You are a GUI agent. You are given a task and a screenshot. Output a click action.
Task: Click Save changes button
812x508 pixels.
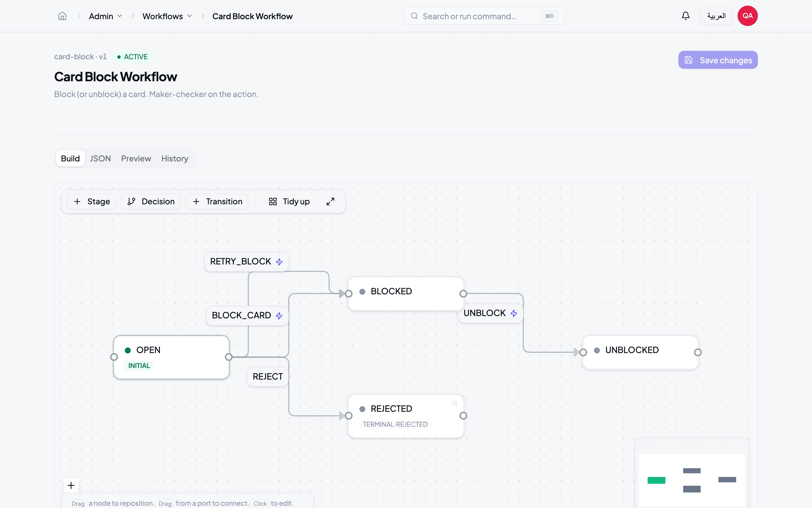click(718, 60)
